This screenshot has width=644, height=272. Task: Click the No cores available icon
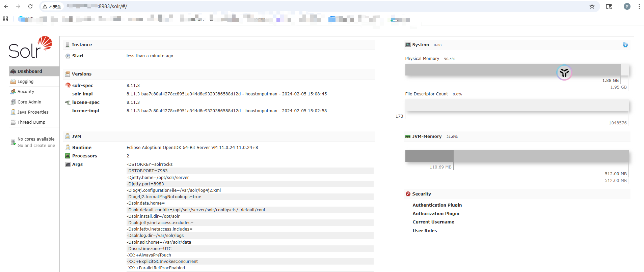(13, 142)
